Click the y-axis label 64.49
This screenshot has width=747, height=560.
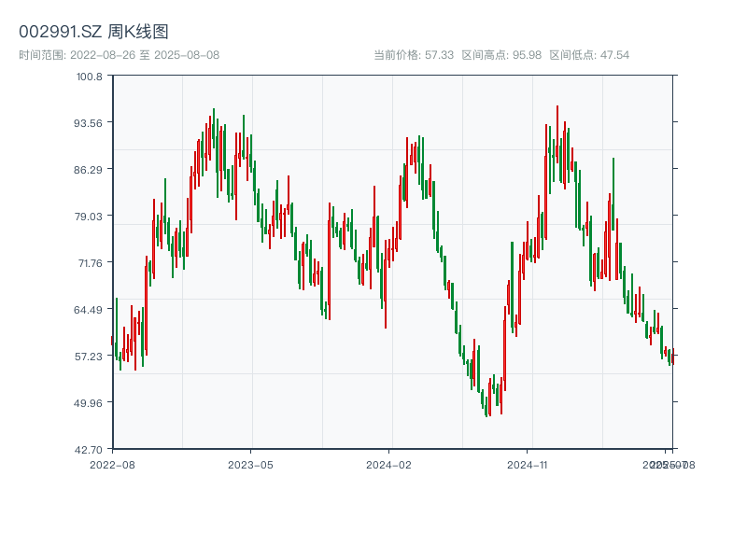[88, 310]
